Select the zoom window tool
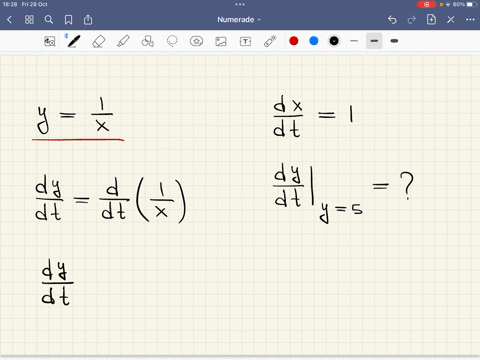480x360 pixels. point(50,41)
